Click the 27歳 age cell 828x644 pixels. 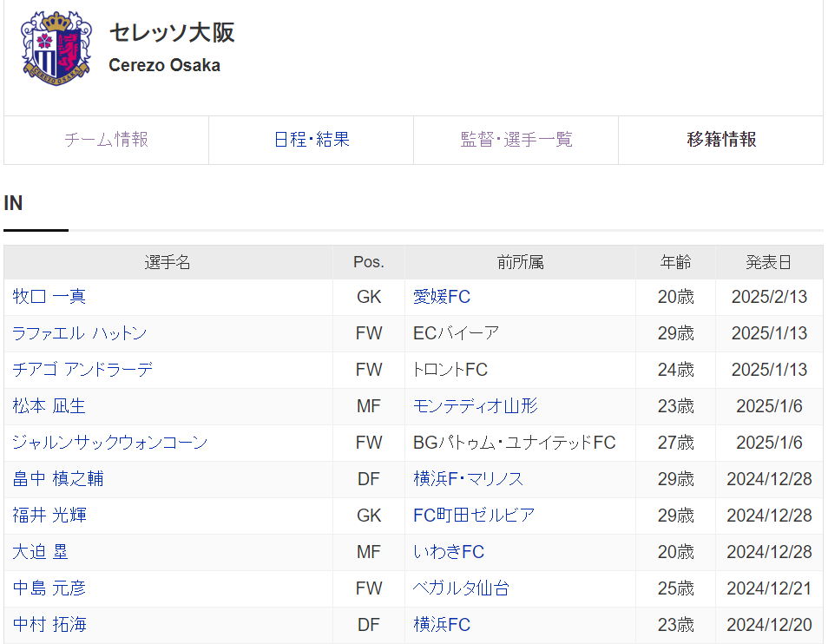pos(675,443)
